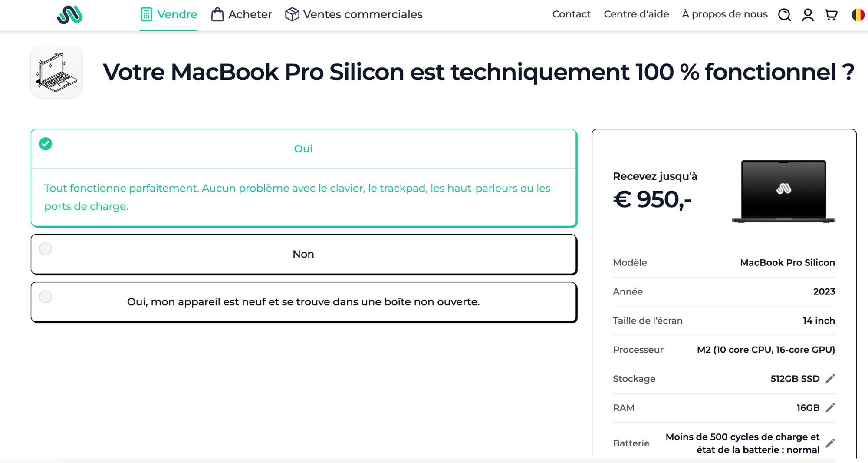
Task: Edit Batterie with the pencil icon
Action: click(x=830, y=443)
